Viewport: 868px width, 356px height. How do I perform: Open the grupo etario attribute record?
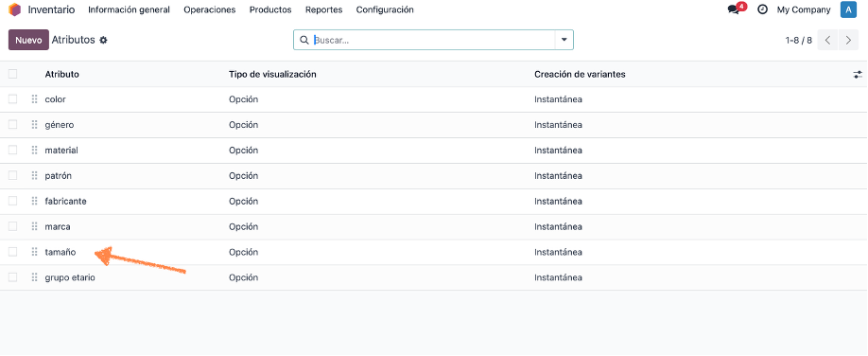click(x=70, y=277)
